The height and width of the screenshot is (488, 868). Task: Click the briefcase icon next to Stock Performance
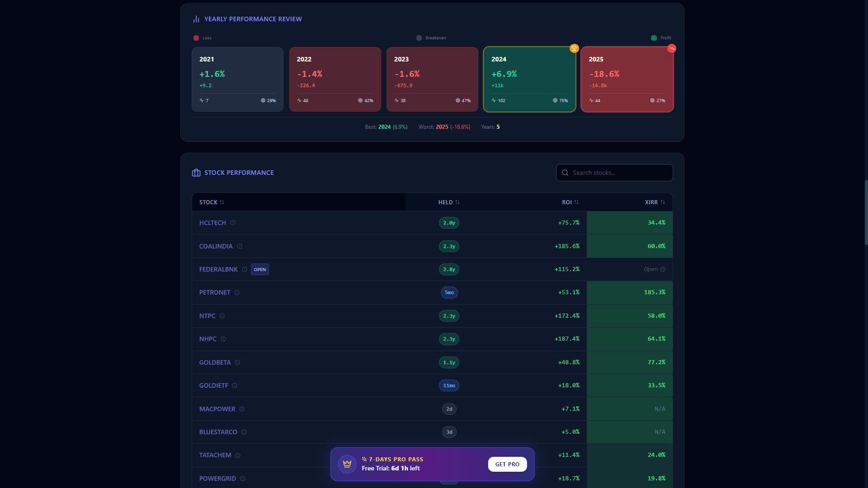(x=196, y=173)
